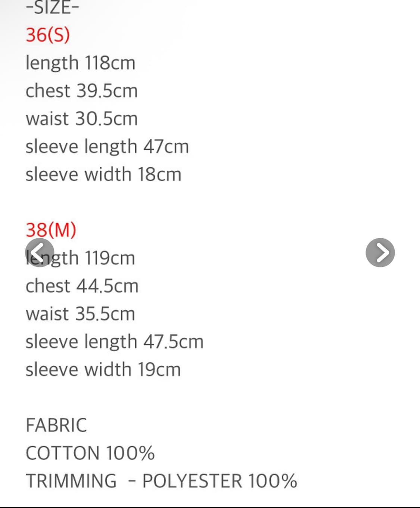The image size is (420, 508).
Task: Click the word TRIMMING
Action: tap(71, 481)
